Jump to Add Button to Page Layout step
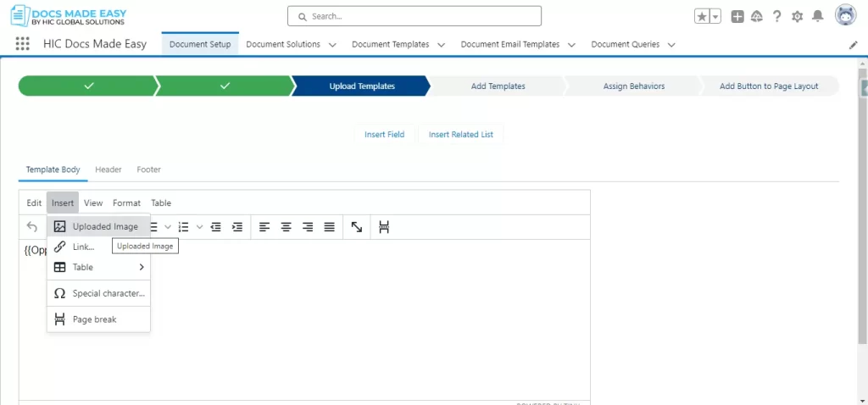 tap(769, 86)
